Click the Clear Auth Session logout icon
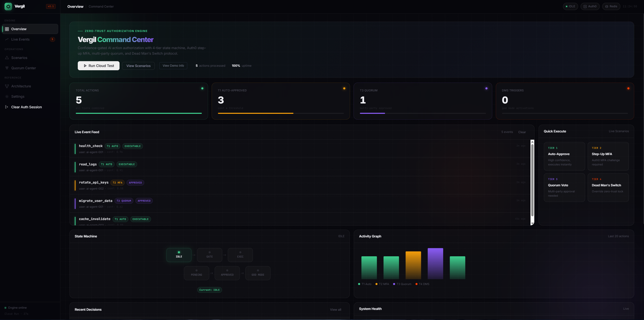Viewport: 644px width, 320px height. [x=7, y=107]
